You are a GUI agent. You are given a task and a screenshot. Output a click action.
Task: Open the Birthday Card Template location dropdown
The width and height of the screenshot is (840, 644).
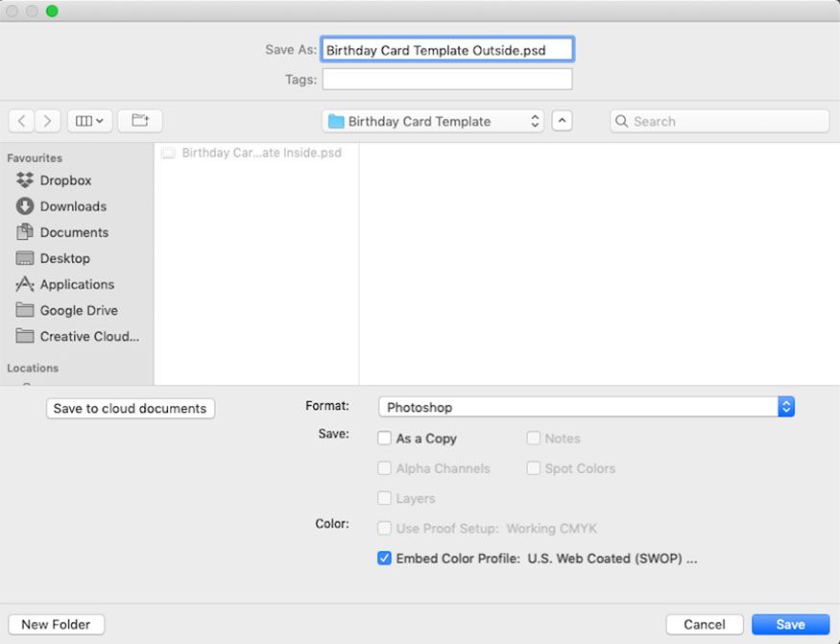click(433, 121)
